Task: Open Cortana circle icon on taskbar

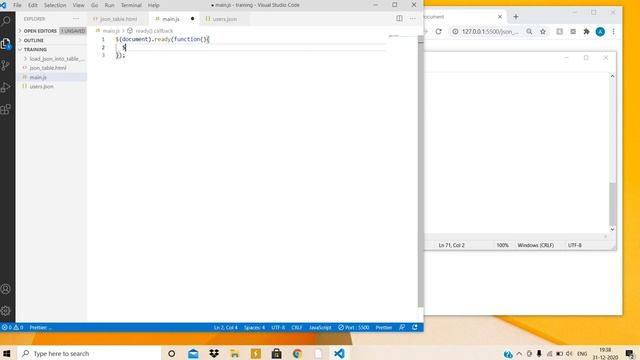Action: (171, 353)
